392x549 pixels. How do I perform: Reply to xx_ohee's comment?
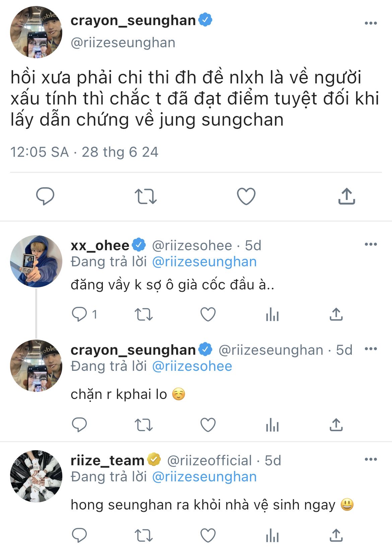(80, 315)
